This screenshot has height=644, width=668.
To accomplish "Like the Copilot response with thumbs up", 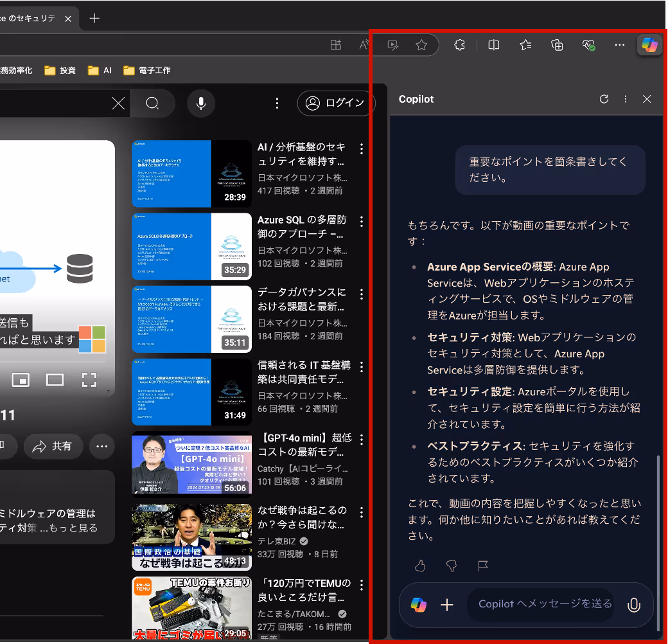I will pos(420,566).
